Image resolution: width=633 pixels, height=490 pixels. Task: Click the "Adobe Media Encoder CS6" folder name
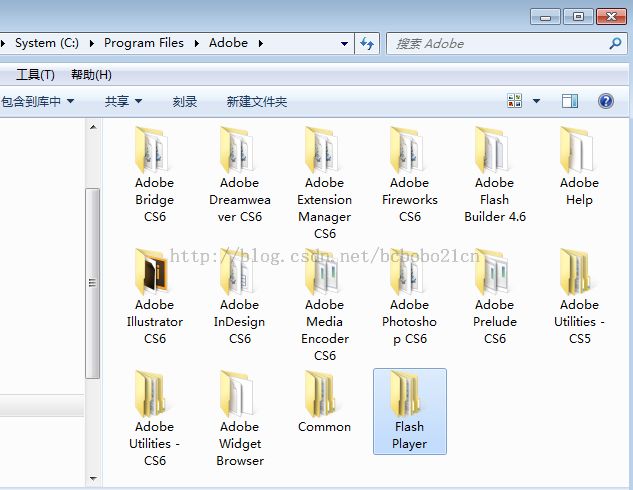325,330
